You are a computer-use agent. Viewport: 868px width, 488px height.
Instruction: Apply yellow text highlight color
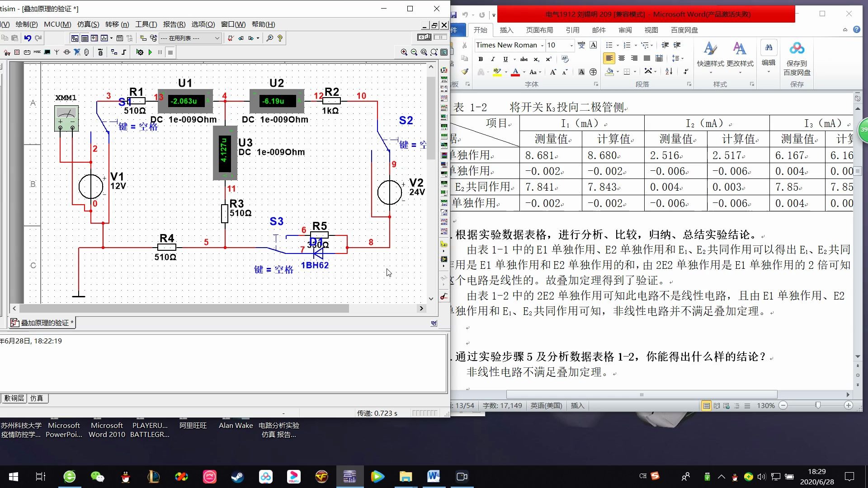pyautogui.click(x=497, y=72)
